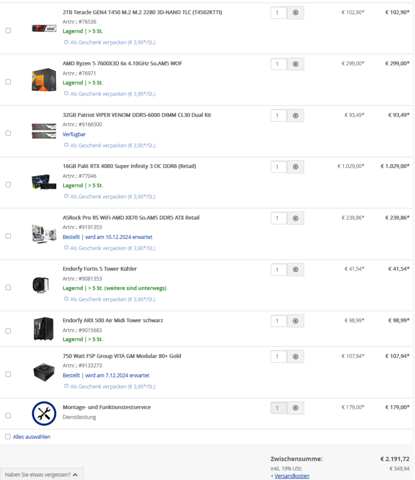Edit the quantity box for Endorfy ARX 500 Air
This screenshot has width=415, height=480.
pos(279,321)
